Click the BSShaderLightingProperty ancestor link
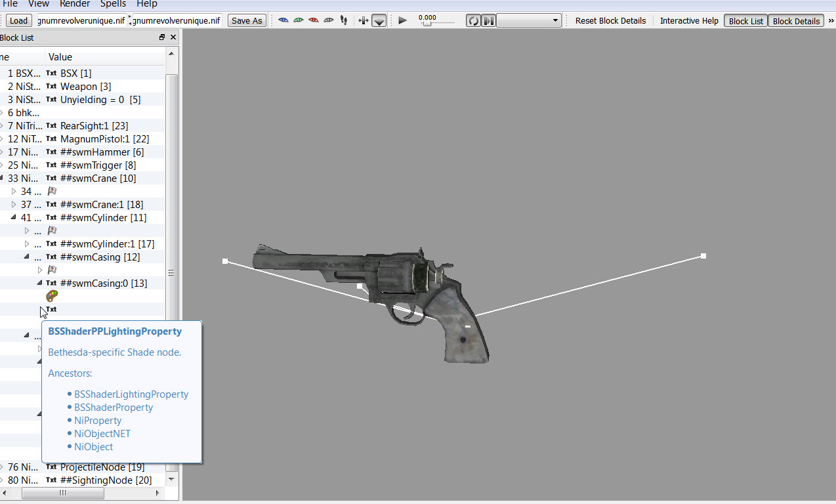 click(131, 394)
